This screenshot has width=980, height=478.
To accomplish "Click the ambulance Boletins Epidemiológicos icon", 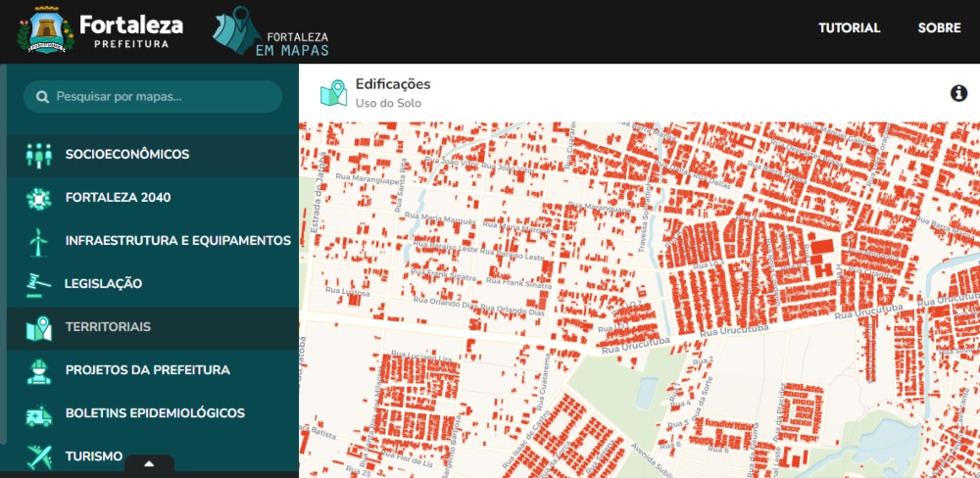I will coord(39,414).
